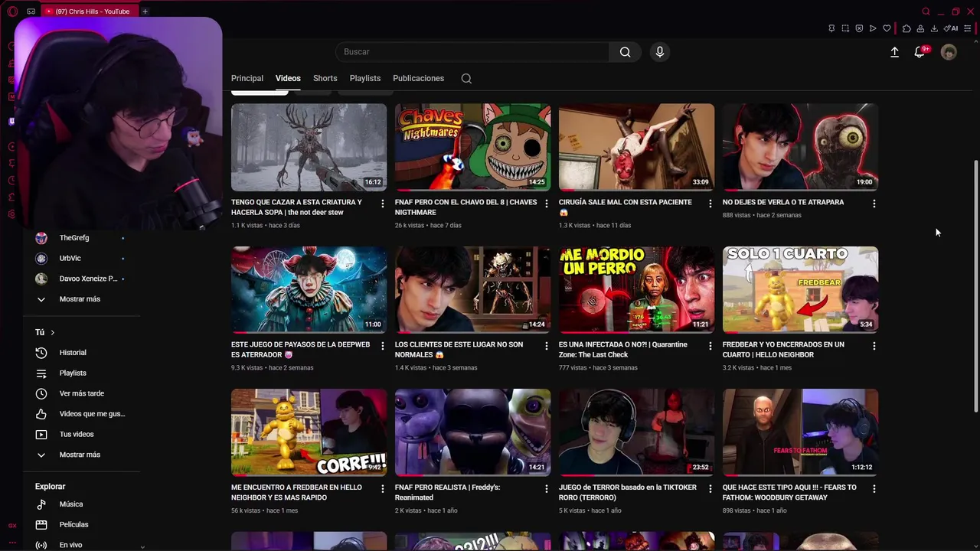Open the browser downloads icon
This screenshot has height=551, width=980.
[934, 28]
